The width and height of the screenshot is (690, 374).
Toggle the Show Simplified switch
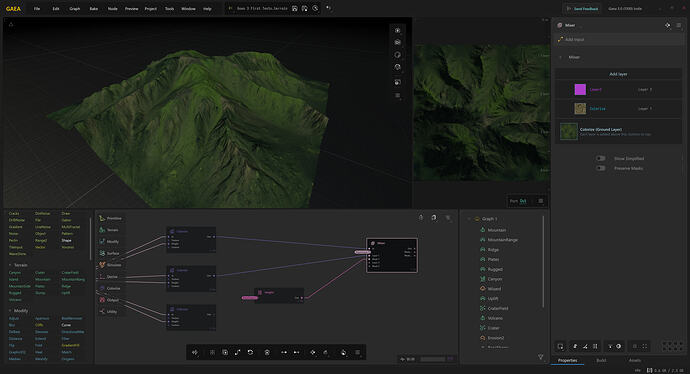600,158
